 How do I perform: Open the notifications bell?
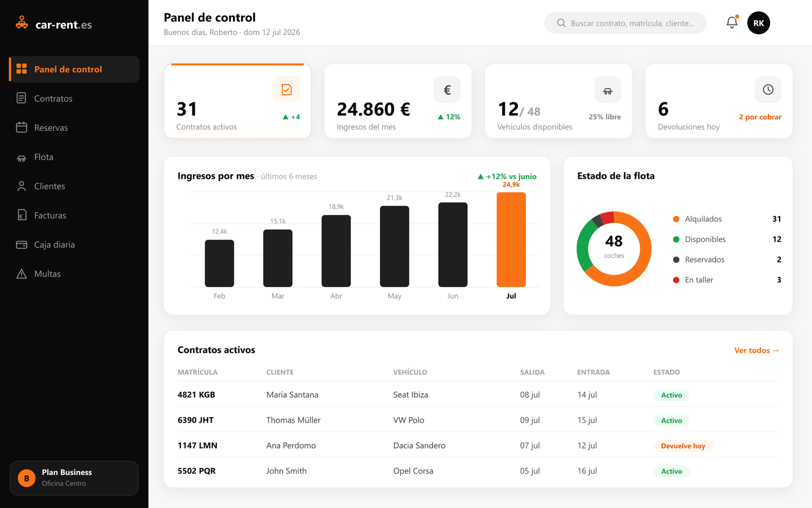732,22
